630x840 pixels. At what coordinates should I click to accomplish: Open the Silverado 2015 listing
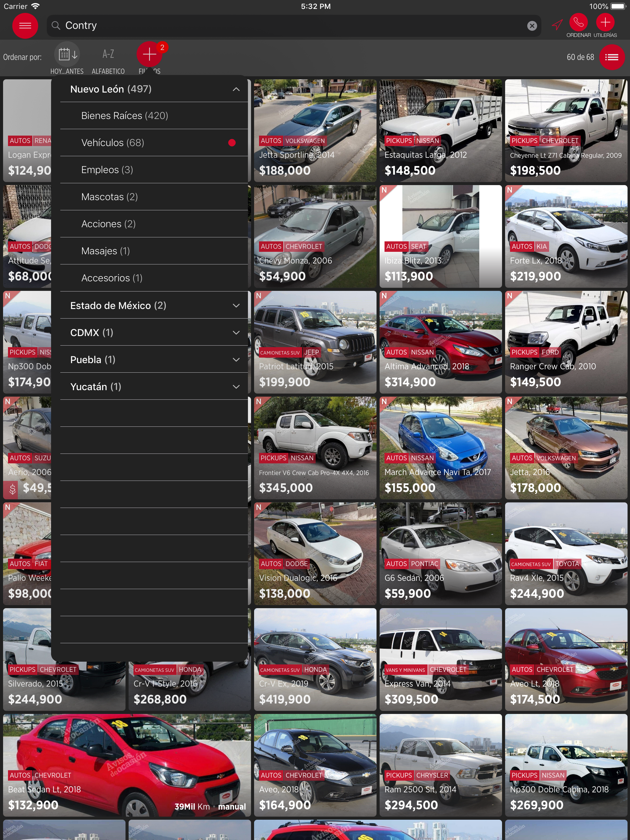[64, 687]
